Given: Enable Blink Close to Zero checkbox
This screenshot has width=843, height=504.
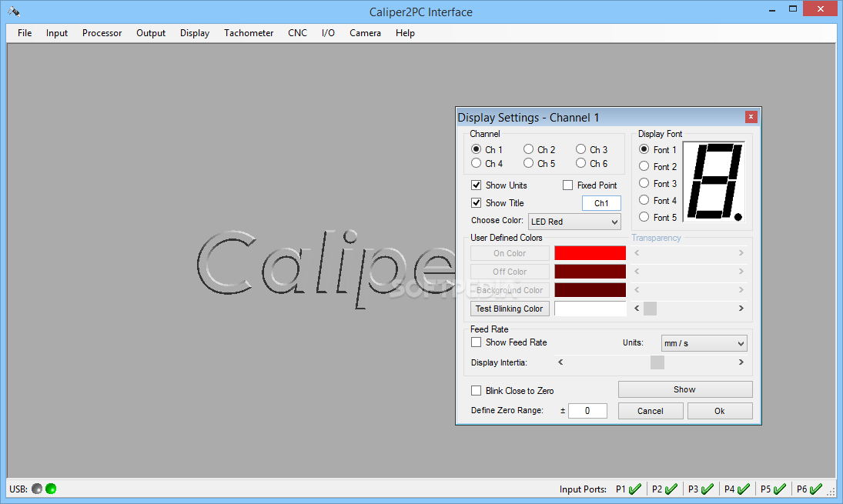Looking at the screenshot, I should point(476,391).
